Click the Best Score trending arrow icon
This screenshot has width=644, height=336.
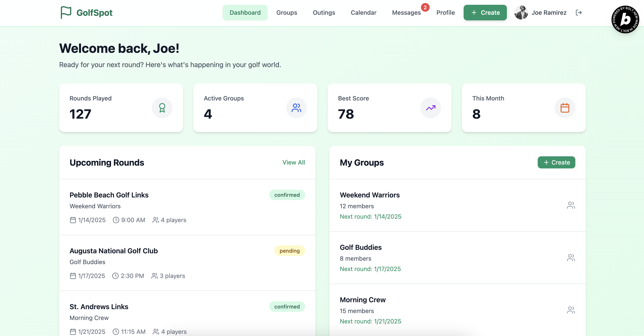pos(430,108)
